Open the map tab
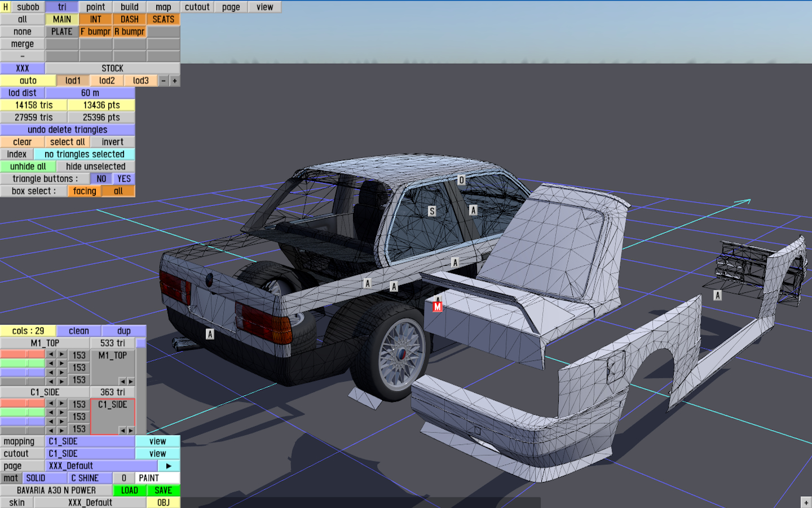The width and height of the screenshot is (812, 508). pos(164,7)
